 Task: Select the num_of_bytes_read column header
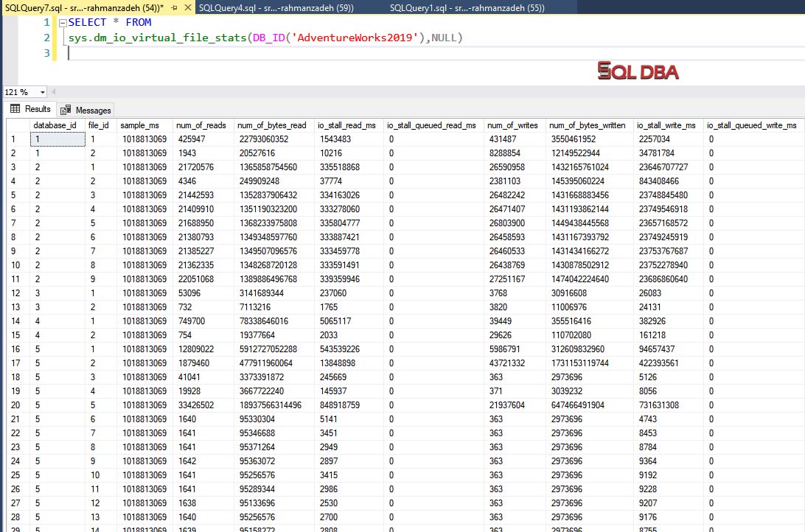point(272,125)
